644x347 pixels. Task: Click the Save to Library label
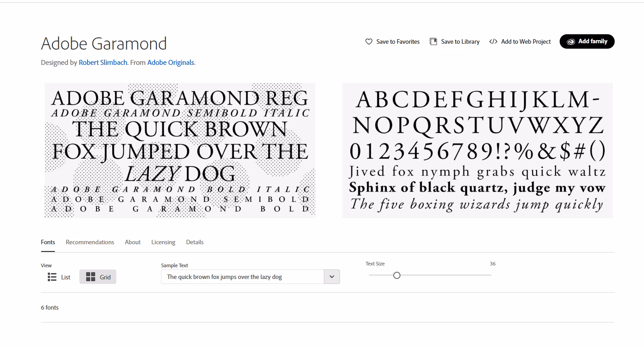(460, 41)
